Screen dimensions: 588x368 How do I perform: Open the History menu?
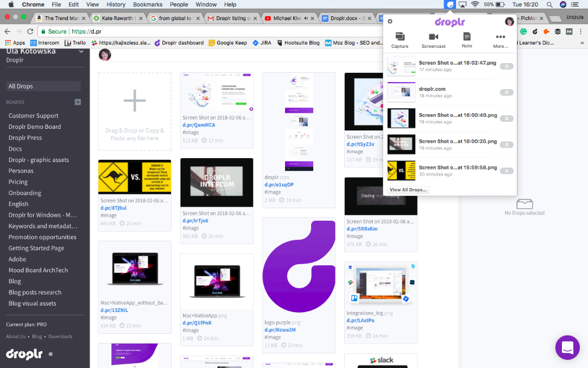(116, 4)
